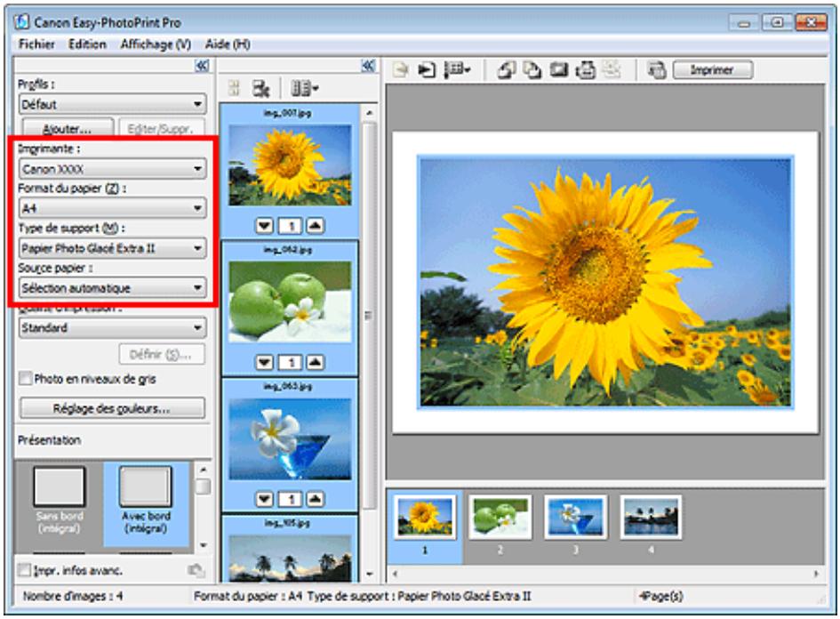Screen dimensions: 840x619
Task: Collapse the settings pane with the double-arrow icon
Action: click(202, 66)
